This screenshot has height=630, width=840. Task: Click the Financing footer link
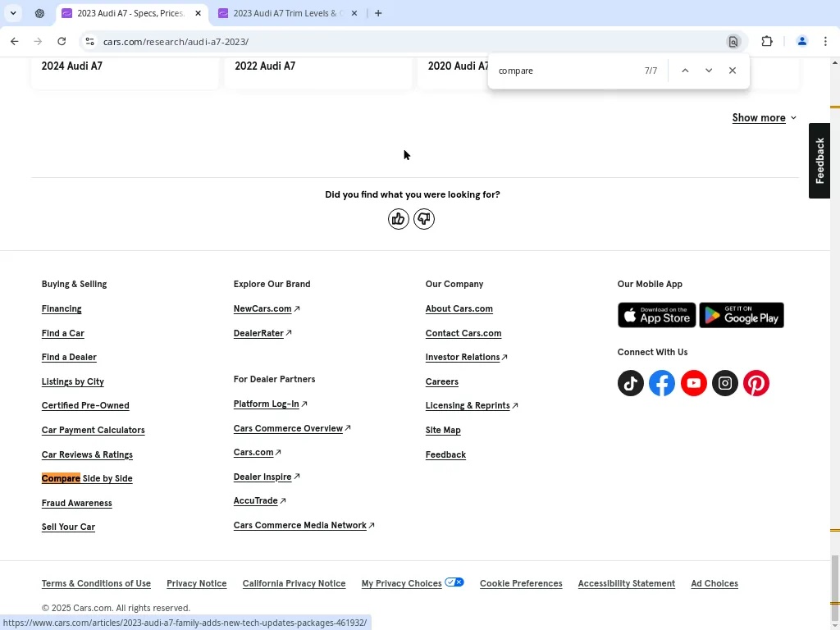(62, 308)
